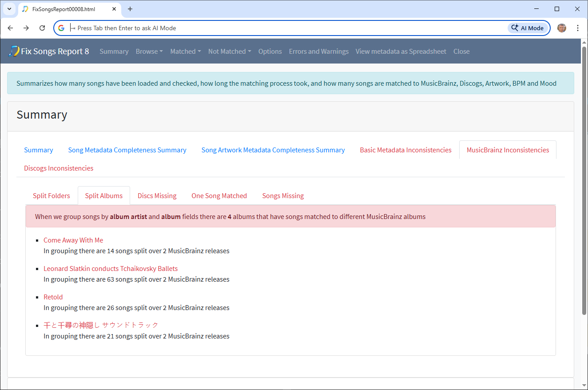Click the page vertical scrollbar
Image resolution: width=588 pixels, height=390 pixels.
click(x=584, y=178)
